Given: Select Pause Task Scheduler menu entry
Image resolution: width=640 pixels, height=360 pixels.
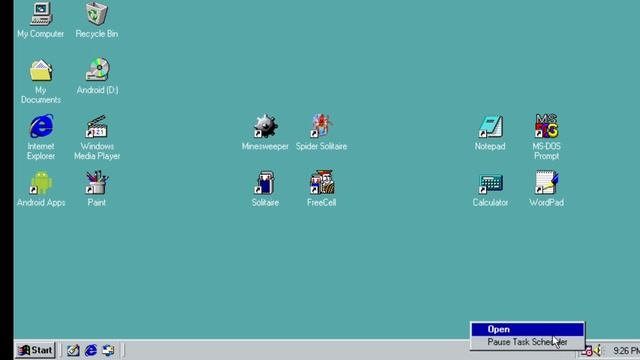Looking at the screenshot, I should pyautogui.click(x=527, y=342).
